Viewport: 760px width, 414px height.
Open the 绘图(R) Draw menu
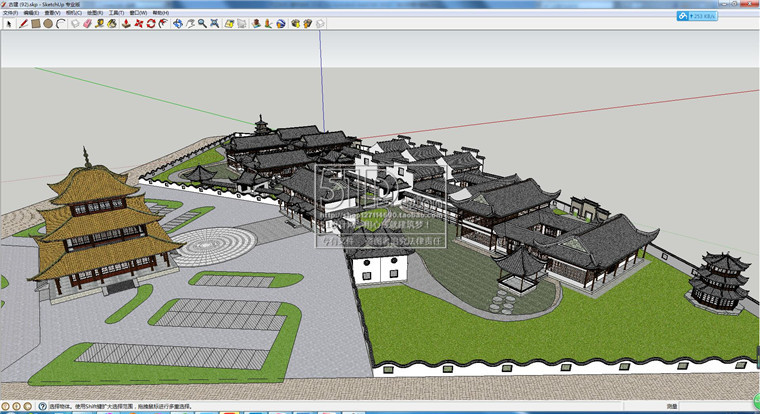95,13
